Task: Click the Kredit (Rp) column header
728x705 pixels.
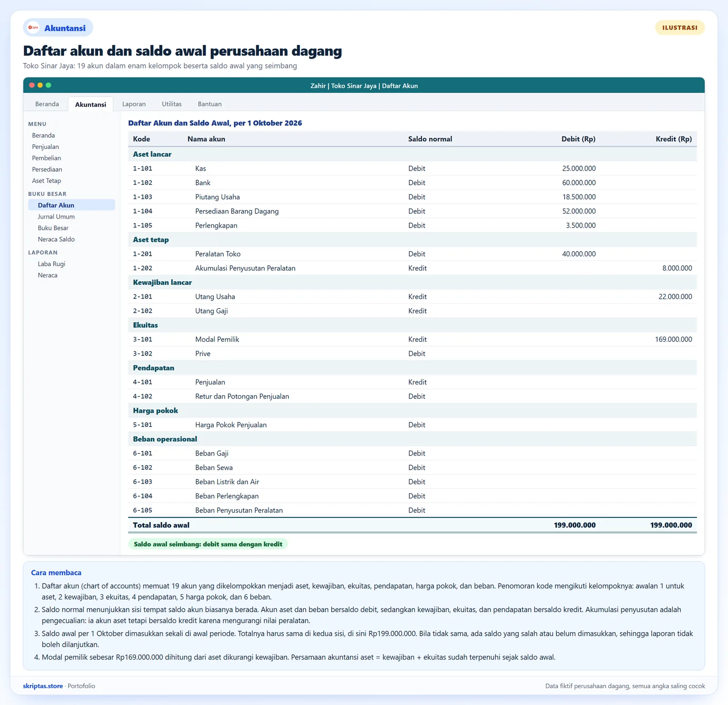Action: click(673, 139)
